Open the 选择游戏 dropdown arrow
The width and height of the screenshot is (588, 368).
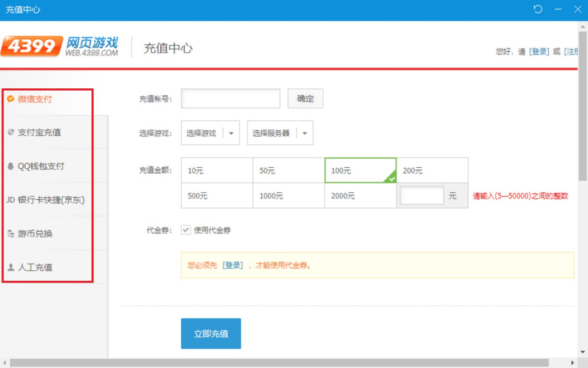point(232,132)
